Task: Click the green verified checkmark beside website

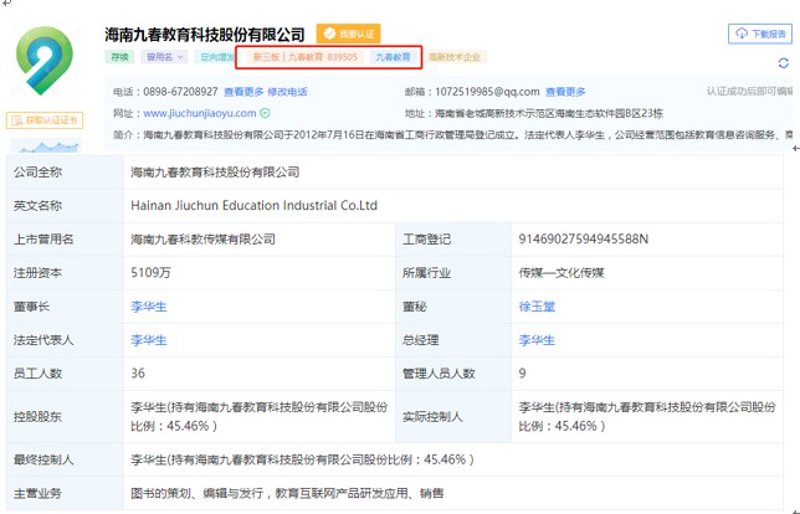Action: tap(265, 113)
